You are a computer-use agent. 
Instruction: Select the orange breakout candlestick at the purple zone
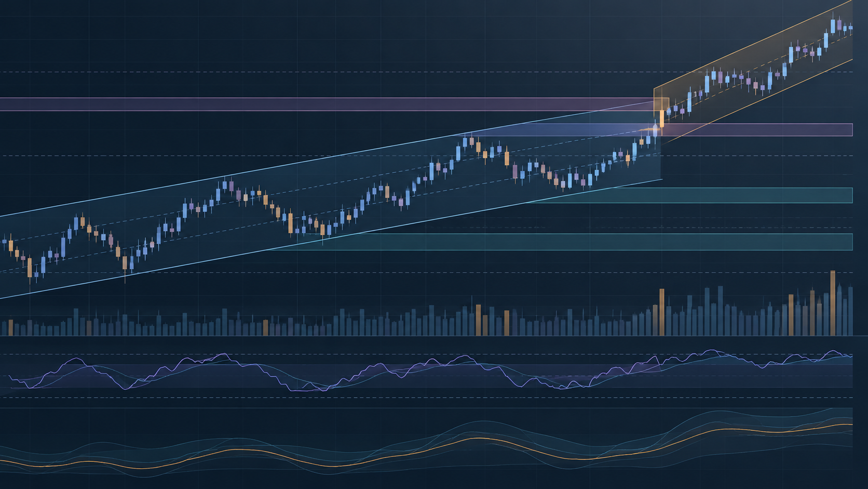[661, 118]
